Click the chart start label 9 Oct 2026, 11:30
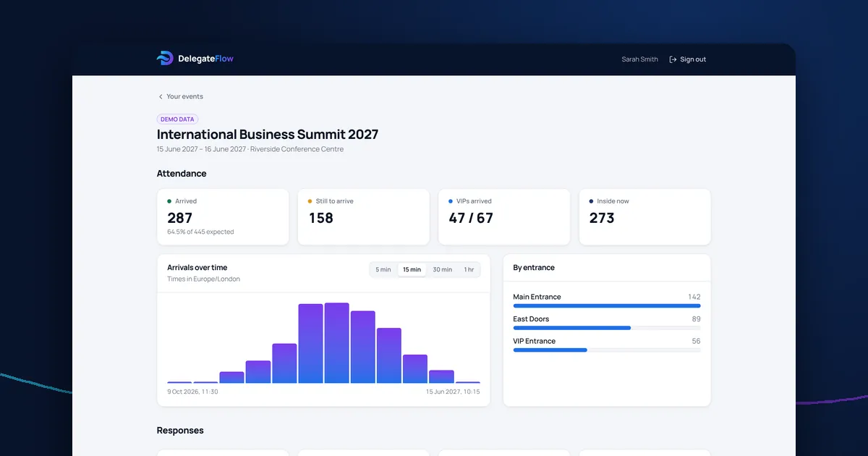This screenshot has height=456, width=868. click(192, 392)
